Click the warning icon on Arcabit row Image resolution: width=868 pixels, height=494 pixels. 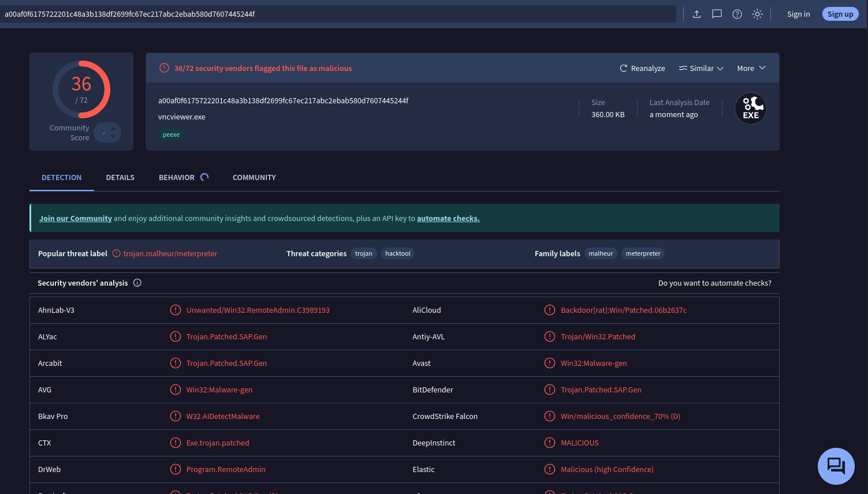[176, 363]
